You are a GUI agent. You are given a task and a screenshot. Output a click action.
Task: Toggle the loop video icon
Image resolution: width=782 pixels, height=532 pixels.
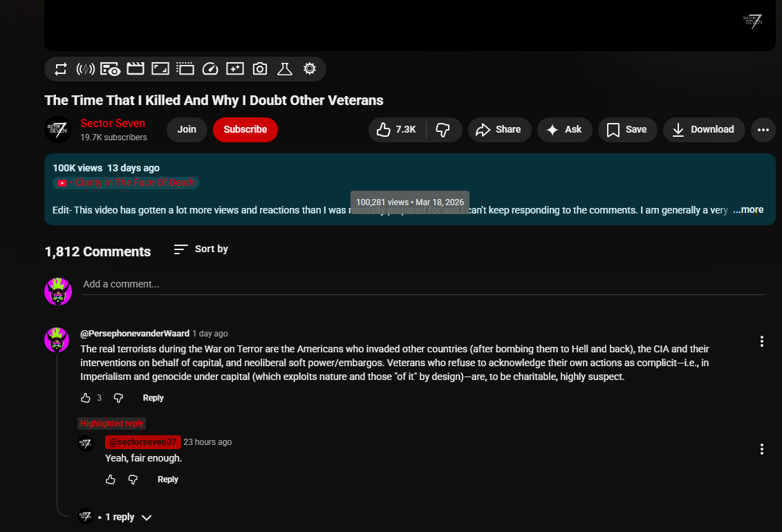pos(61,69)
